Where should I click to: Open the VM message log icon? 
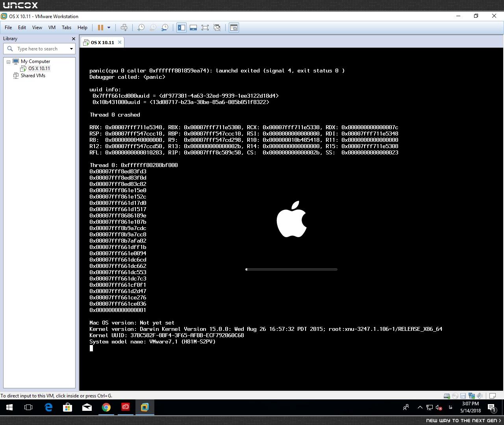coord(492,396)
